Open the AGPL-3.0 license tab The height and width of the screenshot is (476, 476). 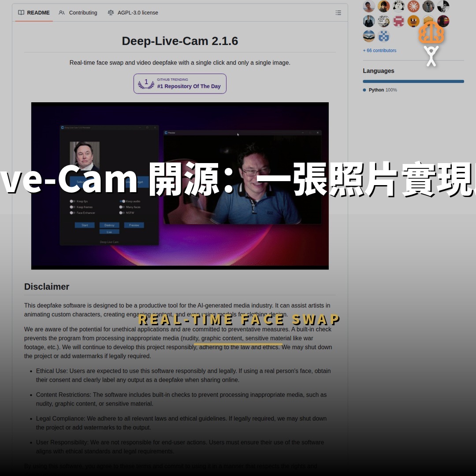133,13
